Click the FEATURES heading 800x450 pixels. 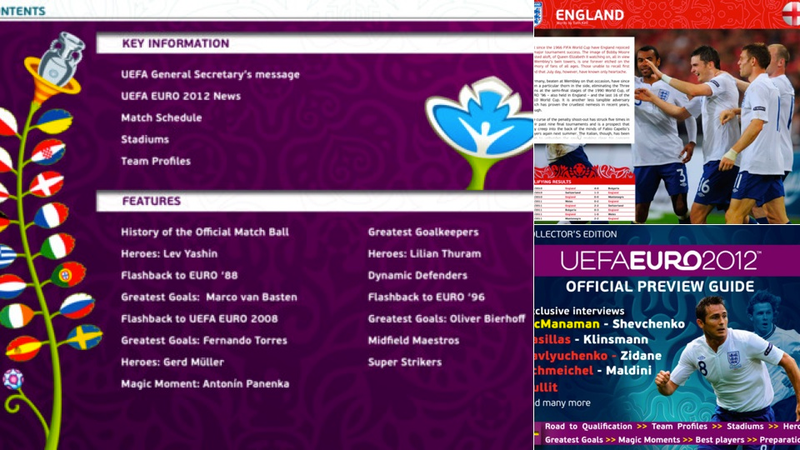click(152, 201)
